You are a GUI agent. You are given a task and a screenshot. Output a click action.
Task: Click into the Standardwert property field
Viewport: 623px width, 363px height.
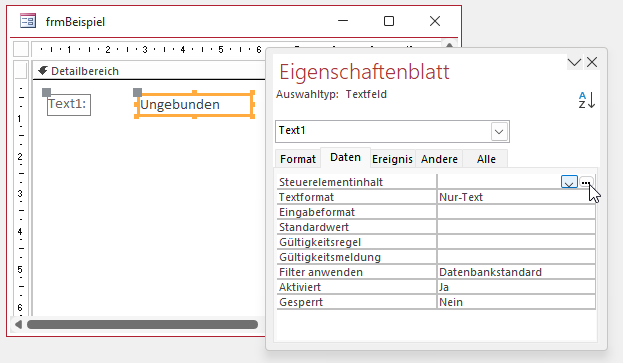point(516,227)
